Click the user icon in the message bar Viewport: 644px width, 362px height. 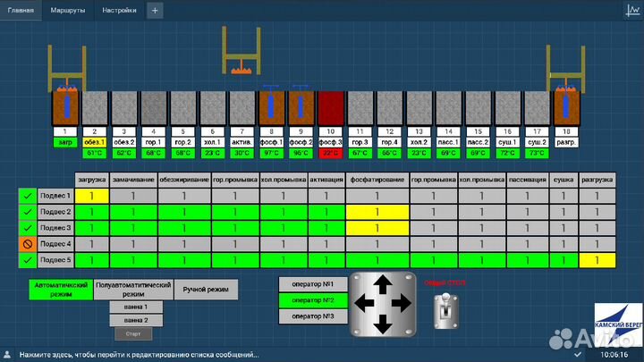pyautogui.click(x=9, y=354)
